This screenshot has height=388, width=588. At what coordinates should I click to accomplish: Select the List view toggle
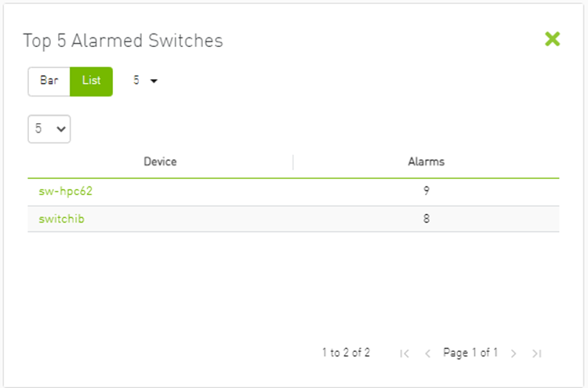(x=91, y=81)
